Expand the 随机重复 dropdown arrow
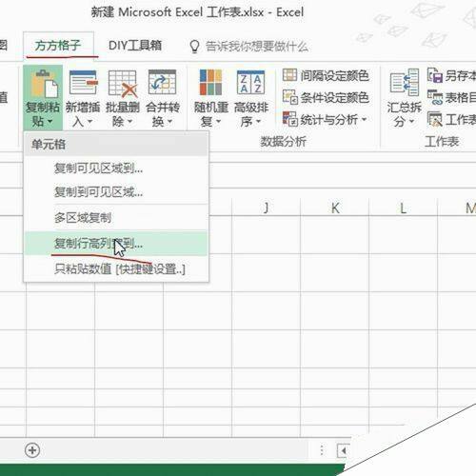 219,122
